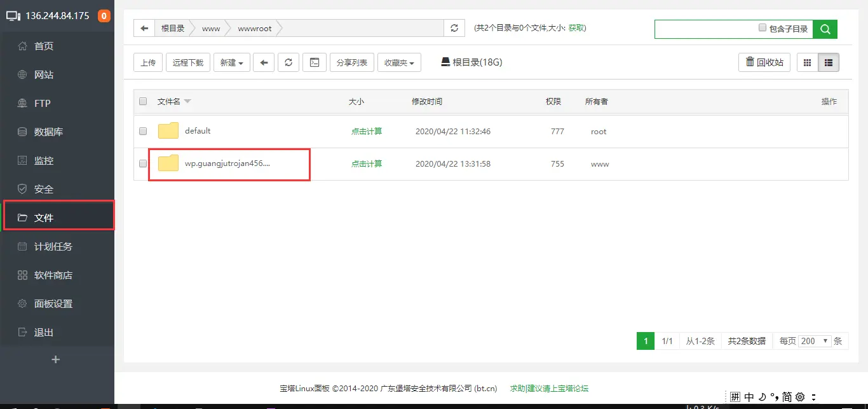Open the input method keyboard icon
Image resolution: width=868 pixels, height=409 pixels.
coord(735,397)
